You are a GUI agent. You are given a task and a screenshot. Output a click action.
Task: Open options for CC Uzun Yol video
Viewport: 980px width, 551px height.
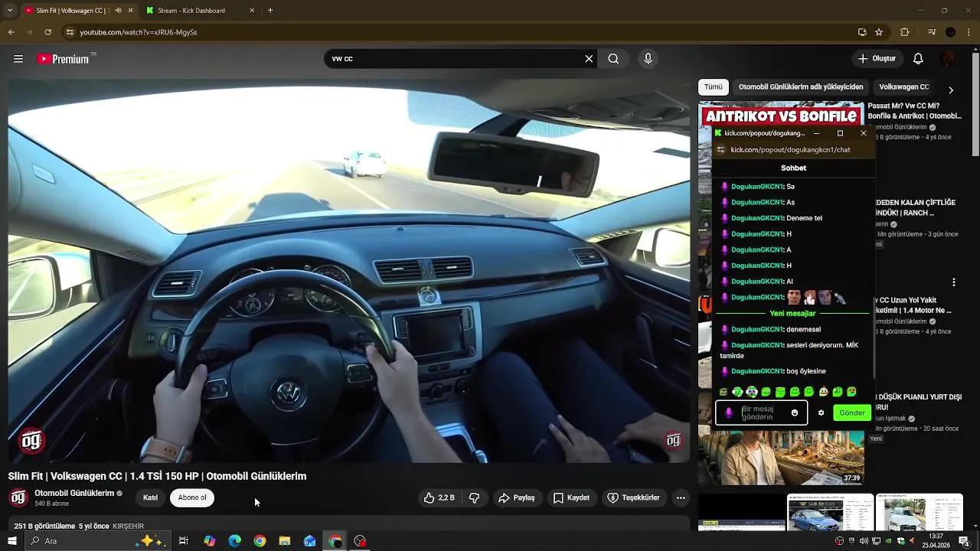954,282
